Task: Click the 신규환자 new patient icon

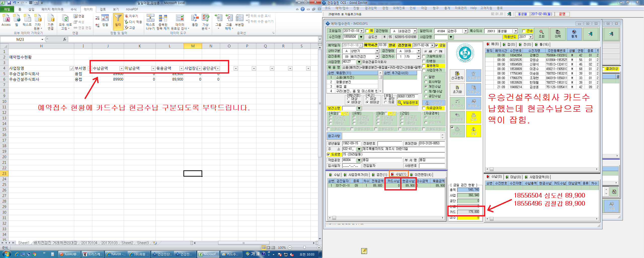Action: point(457,75)
